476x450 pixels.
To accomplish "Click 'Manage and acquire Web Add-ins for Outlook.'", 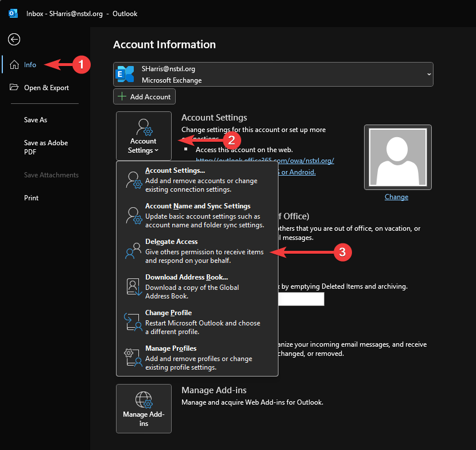I will pos(252,402).
